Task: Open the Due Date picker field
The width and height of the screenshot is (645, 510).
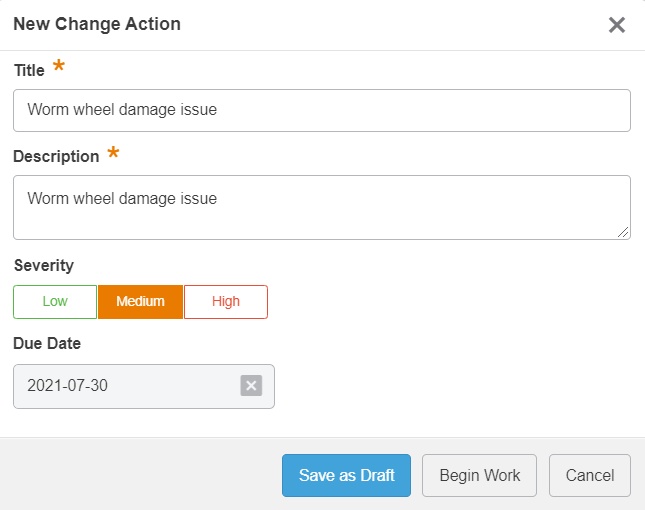Action: coord(125,386)
